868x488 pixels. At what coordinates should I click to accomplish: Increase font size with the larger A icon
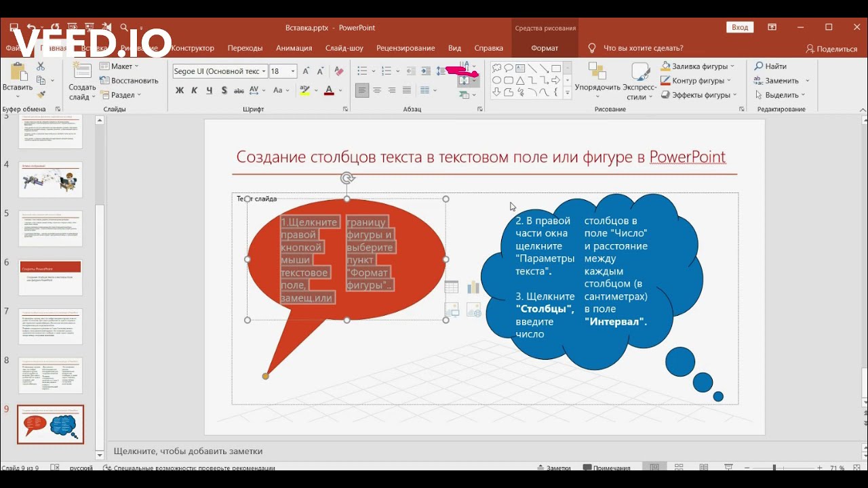coord(306,71)
